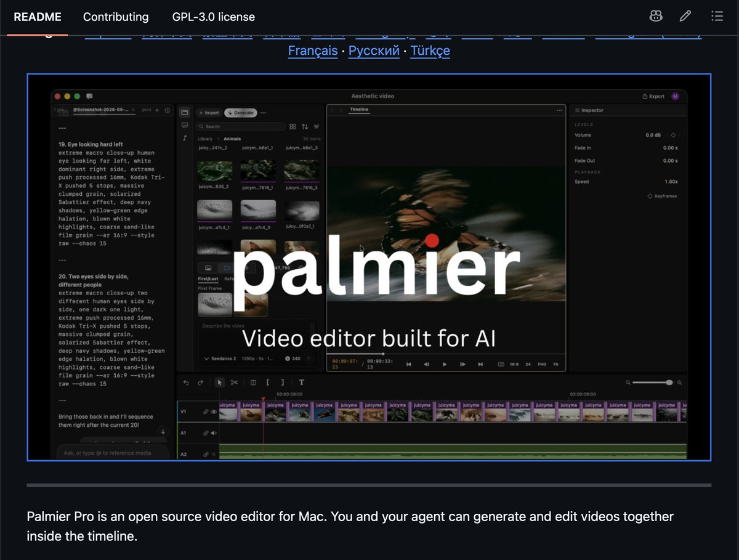Open the Palmier demo image
739x560 pixels.
click(369, 267)
